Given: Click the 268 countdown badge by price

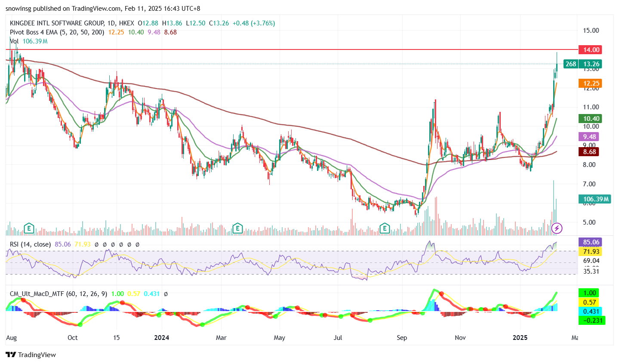Looking at the screenshot, I should click(570, 64).
